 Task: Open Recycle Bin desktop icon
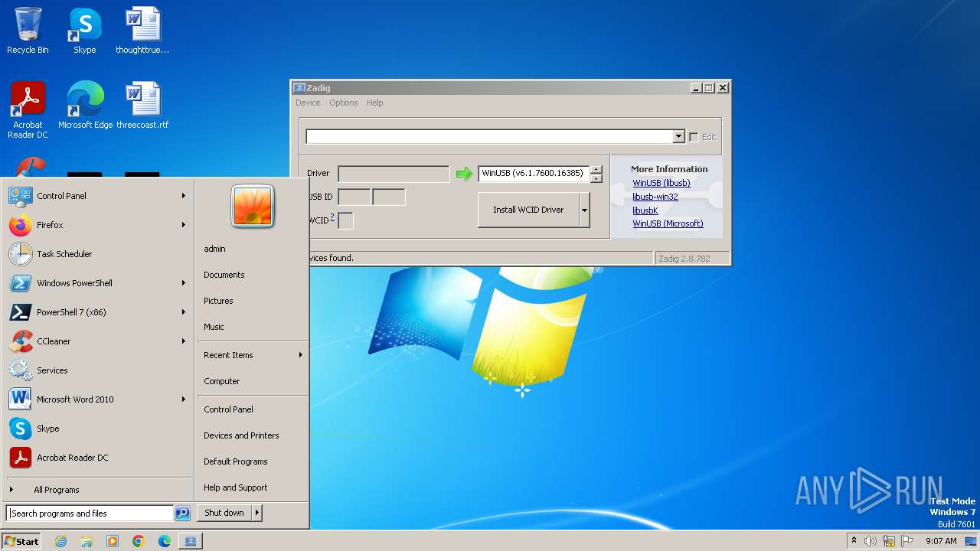28,31
